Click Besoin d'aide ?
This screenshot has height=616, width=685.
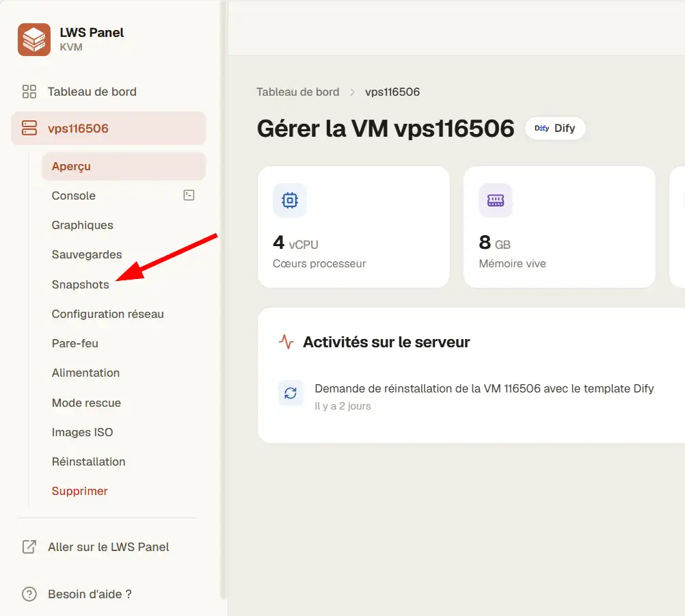90,593
